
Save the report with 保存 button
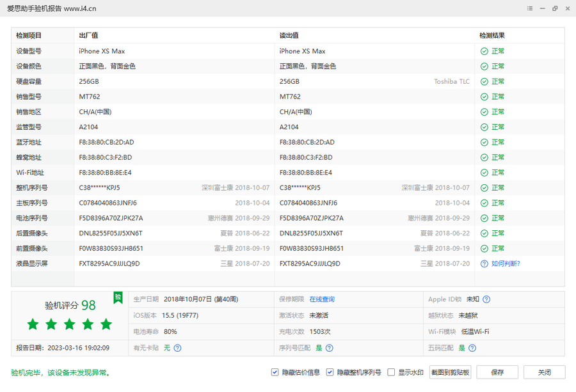coord(497,372)
